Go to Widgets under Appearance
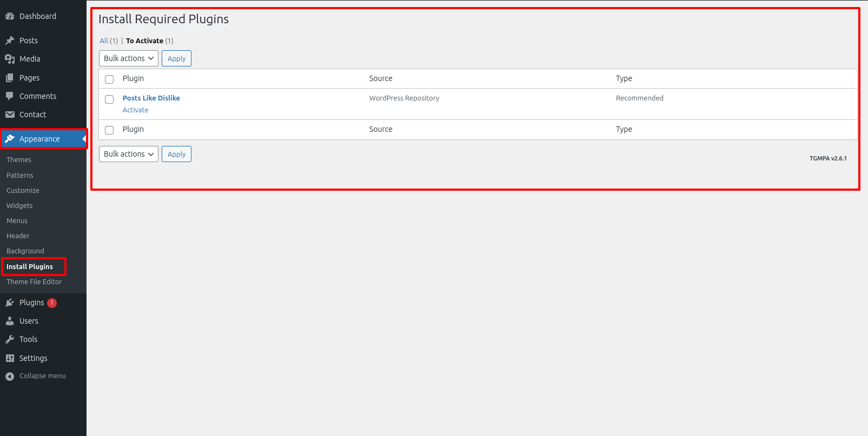Screen dimensions: 868x436 click(19, 206)
